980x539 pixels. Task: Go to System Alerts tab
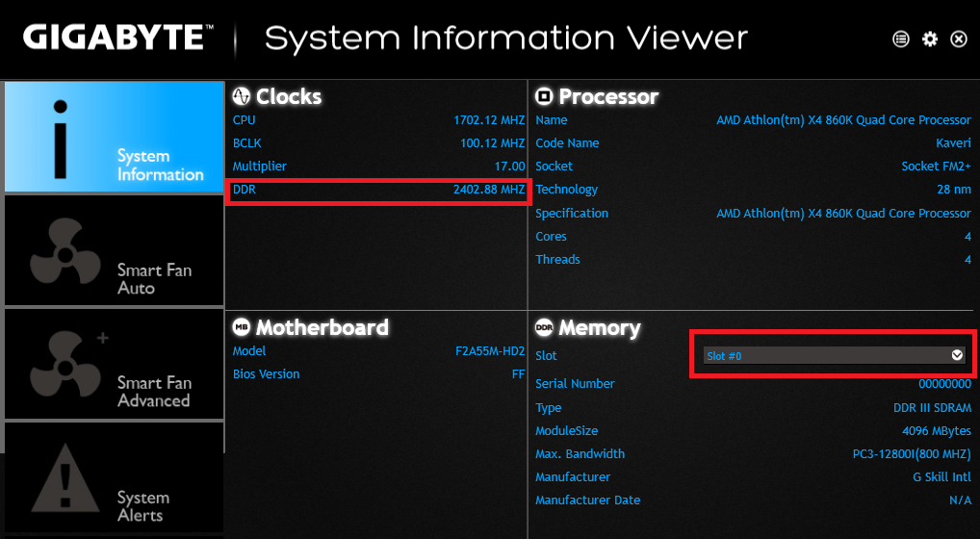point(115,477)
